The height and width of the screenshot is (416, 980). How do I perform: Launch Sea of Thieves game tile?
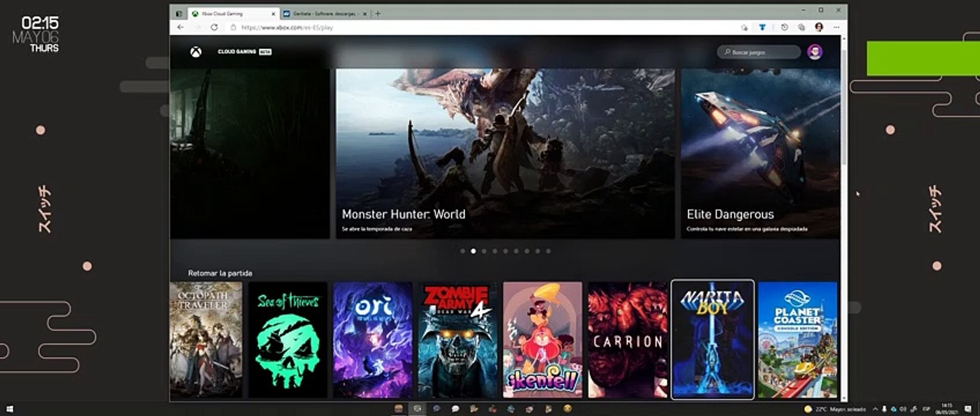click(288, 340)
